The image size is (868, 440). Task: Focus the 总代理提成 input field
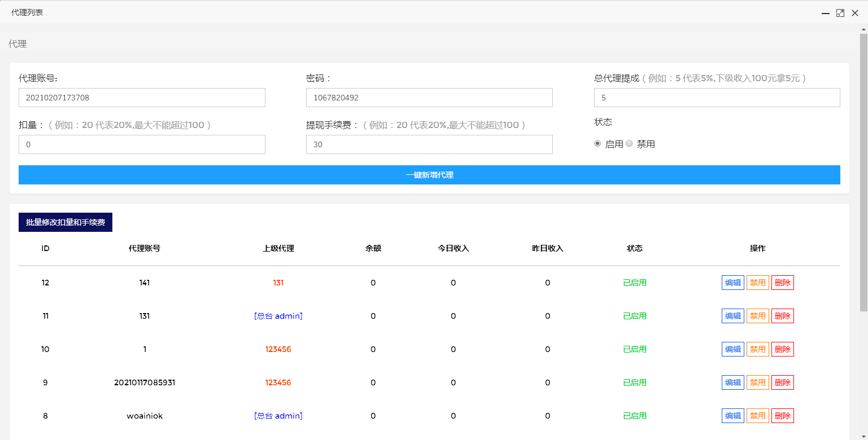tap(716, 97)
